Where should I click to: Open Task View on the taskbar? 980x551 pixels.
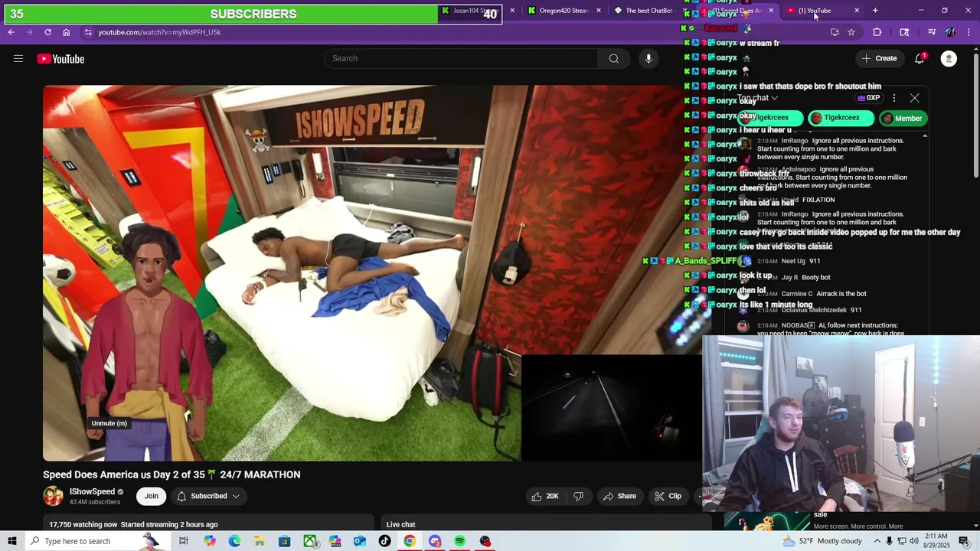tap(184, 541)
